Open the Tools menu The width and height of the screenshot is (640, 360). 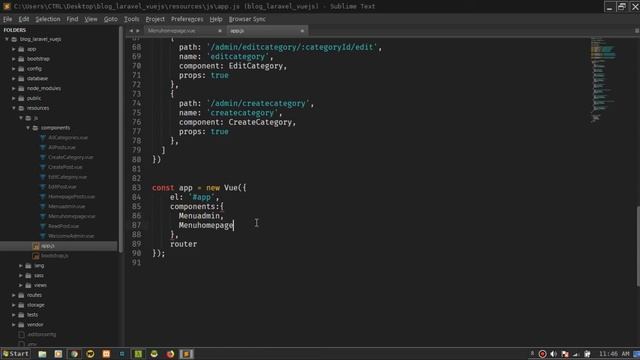[131, 19]
